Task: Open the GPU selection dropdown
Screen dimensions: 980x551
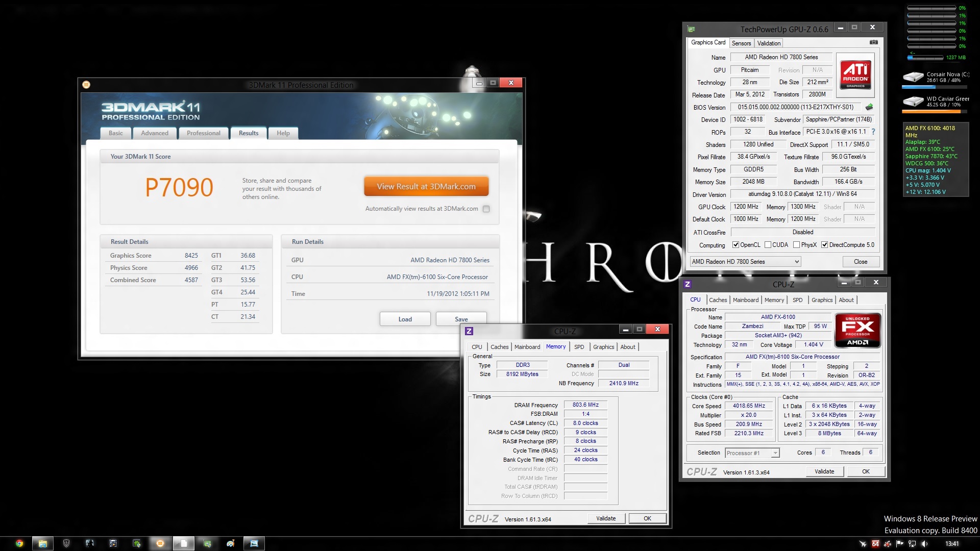Action: click(745, 262)
